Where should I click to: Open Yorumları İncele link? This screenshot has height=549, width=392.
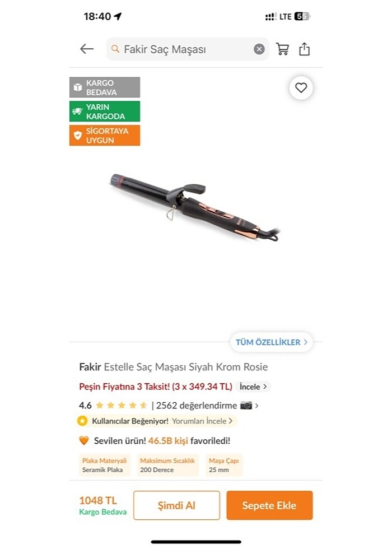tap(202, 421)
